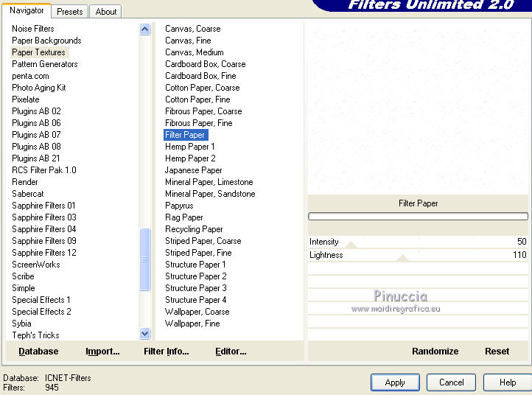The width and height of the screenshot is (532, 395).
Task: Select ScreenWorks category
Action: pyautogui.click(x=35, y=265)
